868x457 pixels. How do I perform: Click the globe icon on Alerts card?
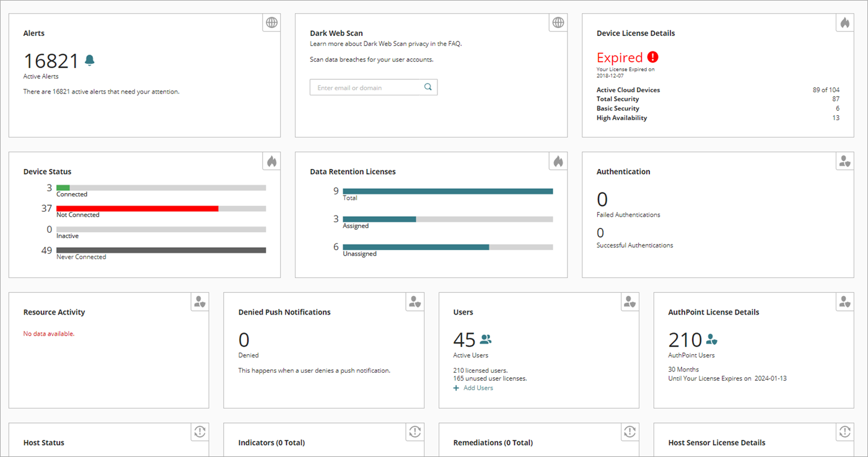[271, 23]
